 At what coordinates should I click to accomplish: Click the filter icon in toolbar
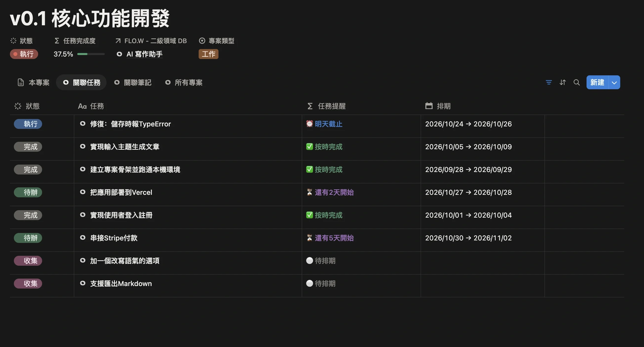pos(548,82)
